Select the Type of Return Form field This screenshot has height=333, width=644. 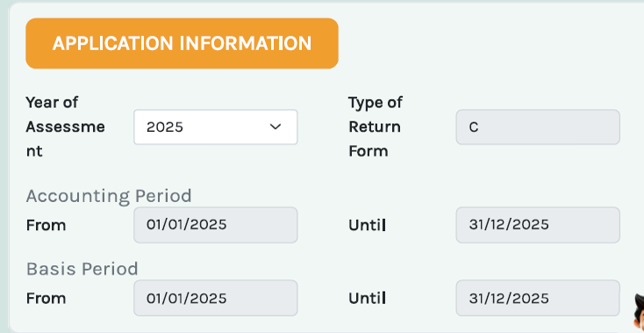(x=538, y=127)
